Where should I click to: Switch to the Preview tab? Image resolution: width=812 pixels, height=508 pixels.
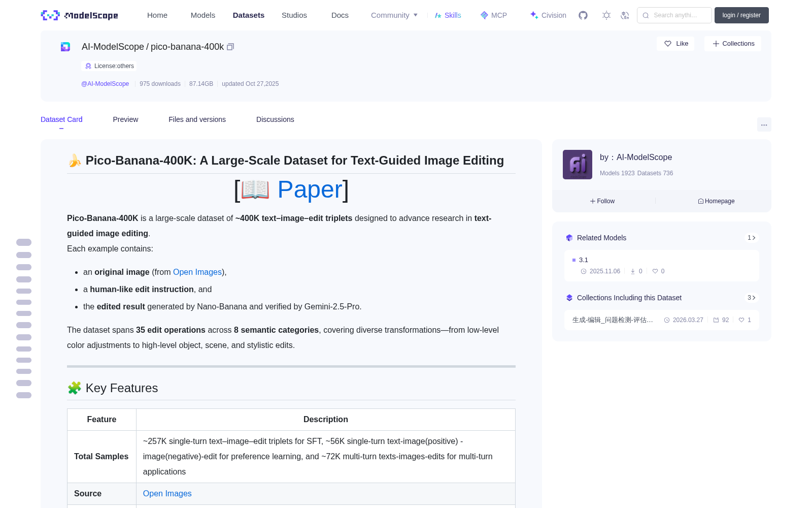[125, 119]
